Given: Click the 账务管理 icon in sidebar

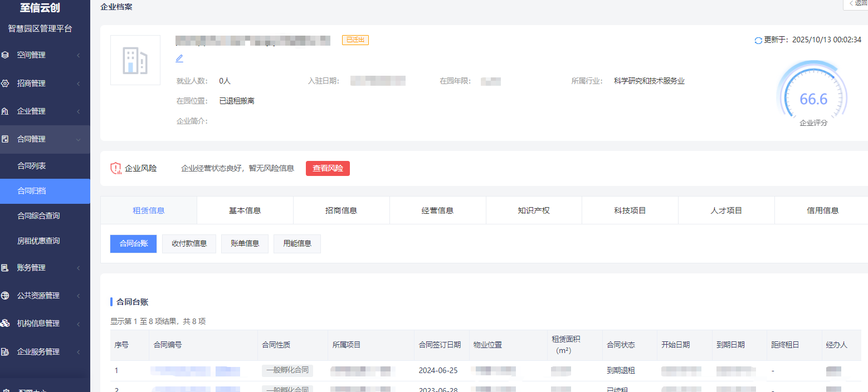Looking at the screenshot, I should tap(6, 268).
